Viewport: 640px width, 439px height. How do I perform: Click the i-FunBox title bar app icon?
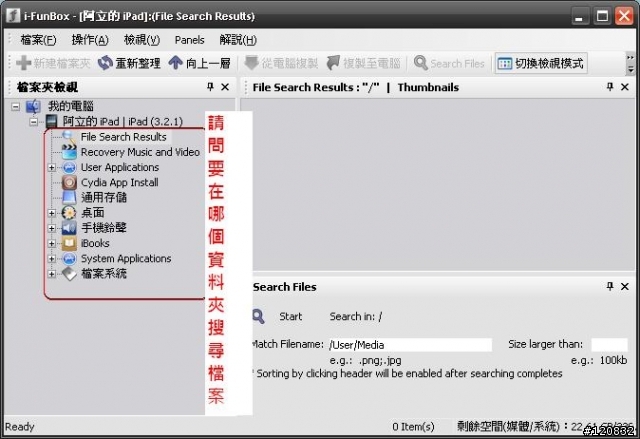click(13, 16)
